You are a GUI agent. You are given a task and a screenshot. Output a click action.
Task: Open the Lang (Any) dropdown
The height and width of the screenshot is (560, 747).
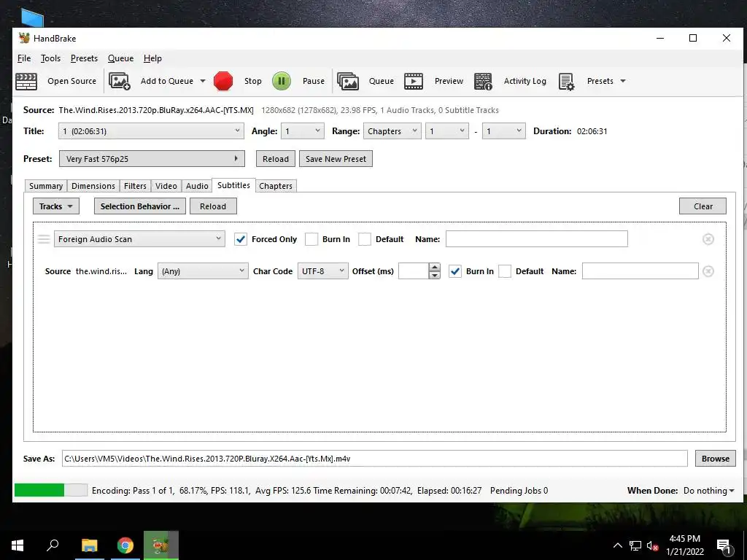point(203,271)
